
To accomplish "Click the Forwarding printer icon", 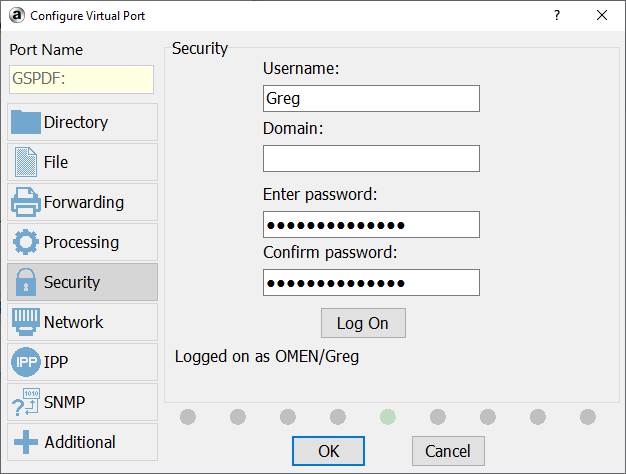I will [x=26, y=202].
